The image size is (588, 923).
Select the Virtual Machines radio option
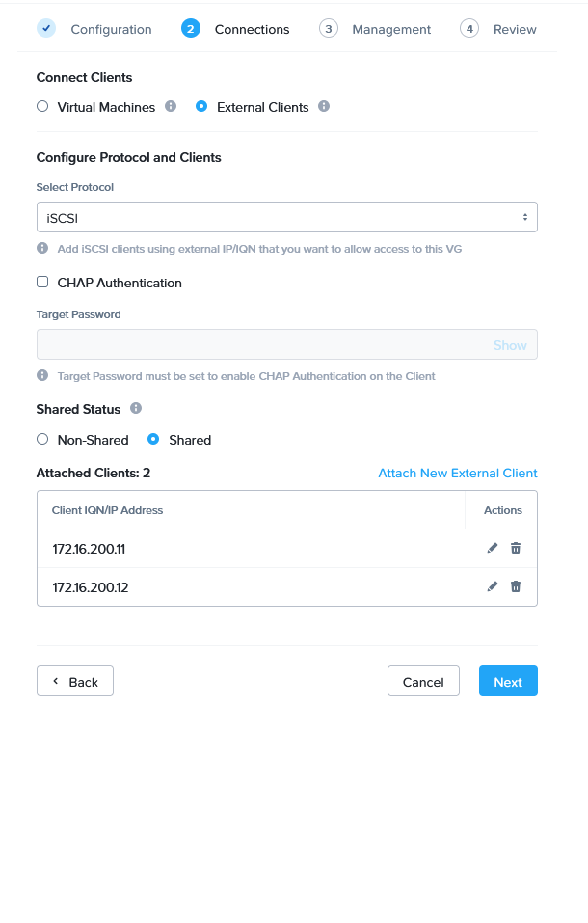point(42,106)
